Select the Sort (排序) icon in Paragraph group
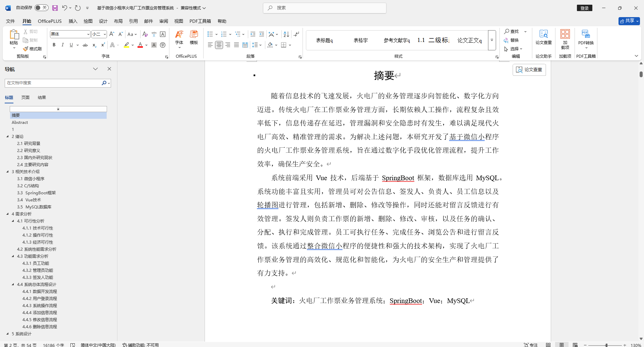644x347 pixels. pos(285,34)
